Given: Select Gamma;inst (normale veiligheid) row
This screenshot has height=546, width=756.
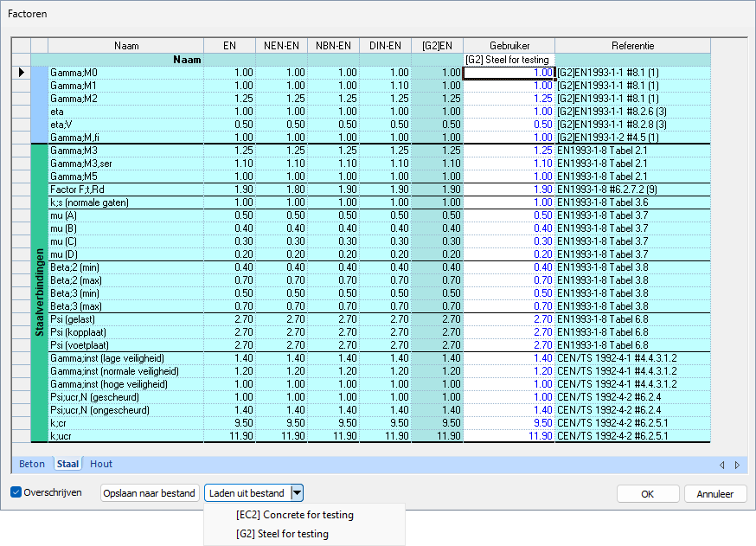Looking at the screenshot, I should (114, 371).
